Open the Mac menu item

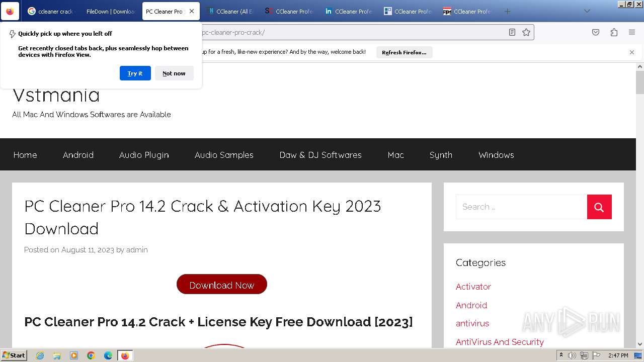(396, 155)
